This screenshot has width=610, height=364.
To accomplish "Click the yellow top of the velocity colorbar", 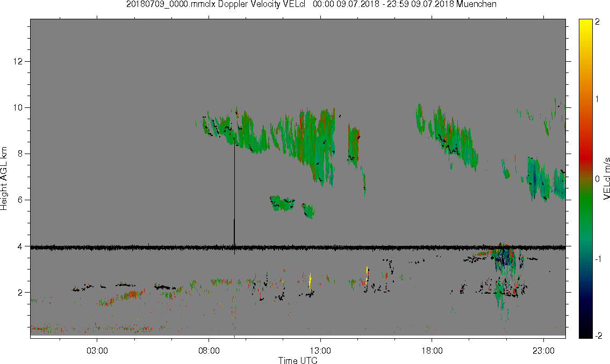I will [585, 24].
